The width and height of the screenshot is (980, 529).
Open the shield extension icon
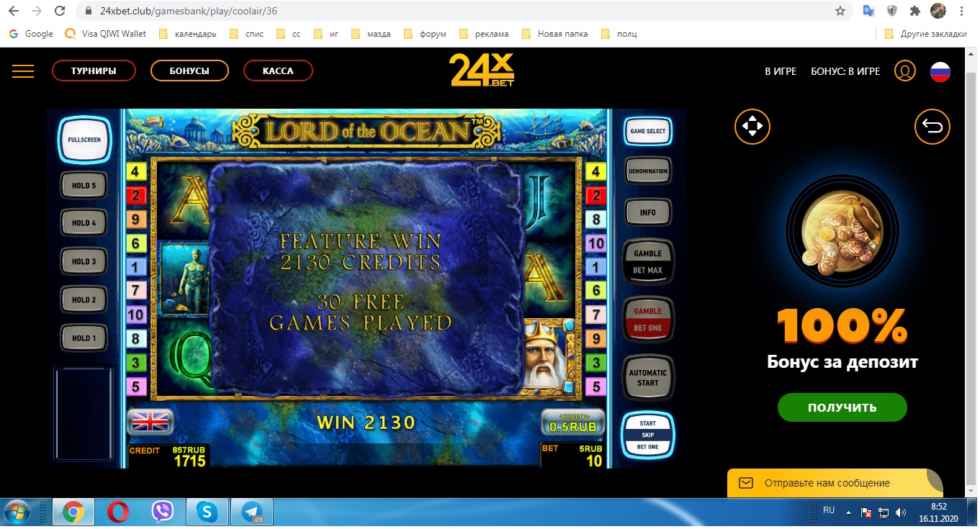pyautogui.click(x=892, y=12)
